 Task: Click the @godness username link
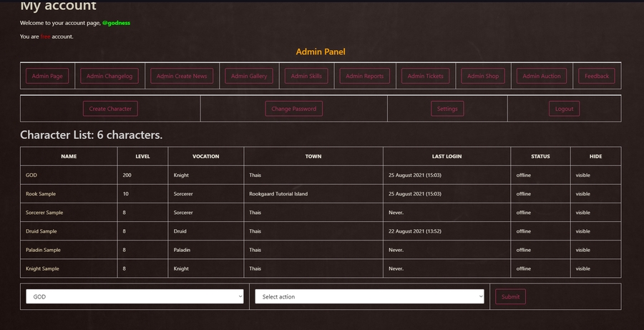116,23
